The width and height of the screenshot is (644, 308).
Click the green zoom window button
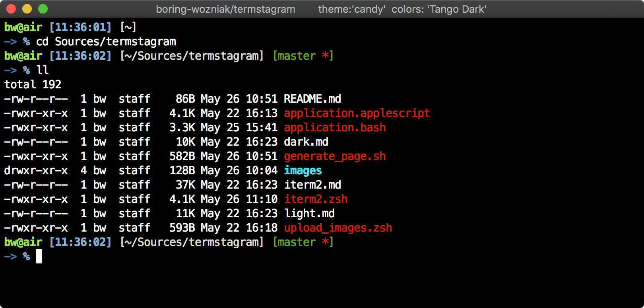pos(43,9)
